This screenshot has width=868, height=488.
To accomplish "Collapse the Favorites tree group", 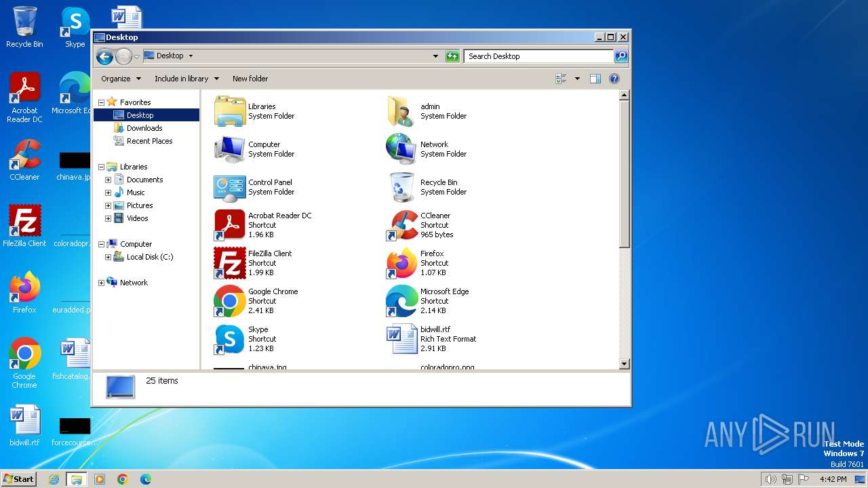I will coord(101,102).
